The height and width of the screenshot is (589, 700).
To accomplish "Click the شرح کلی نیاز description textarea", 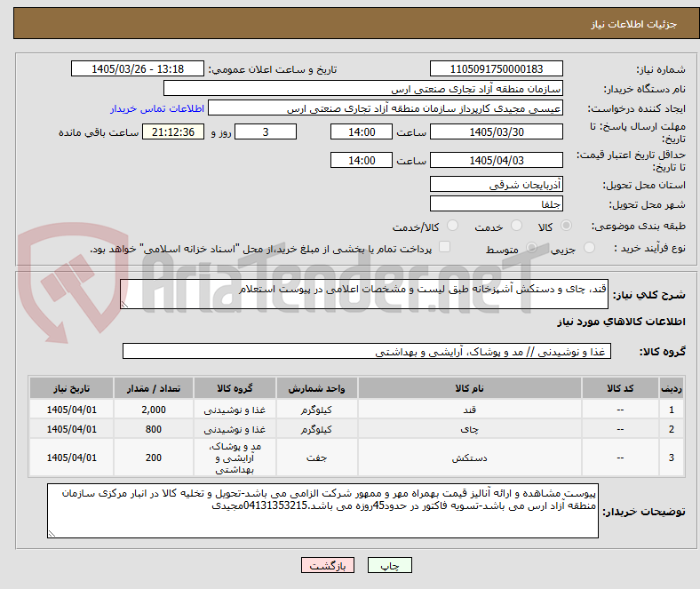I will click(x=364, y=294).
